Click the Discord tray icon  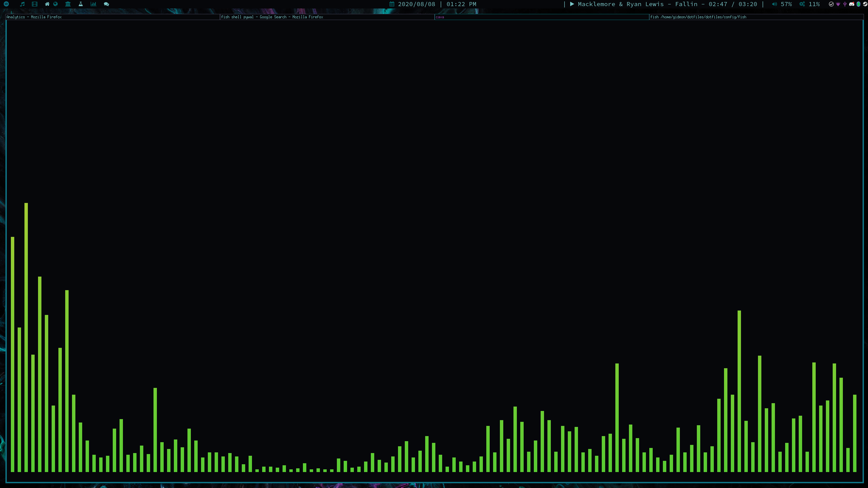[x=852, y=4]
